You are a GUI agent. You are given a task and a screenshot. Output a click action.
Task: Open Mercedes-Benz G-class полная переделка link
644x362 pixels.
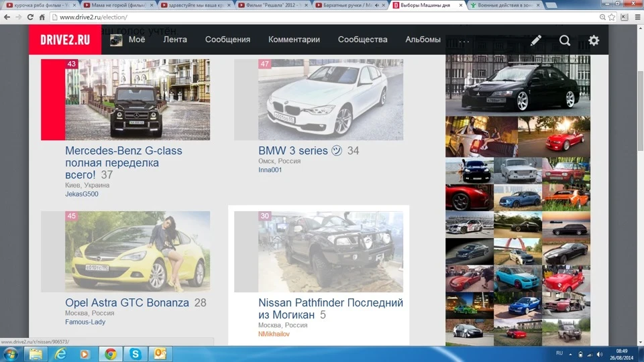click(123, 162)
